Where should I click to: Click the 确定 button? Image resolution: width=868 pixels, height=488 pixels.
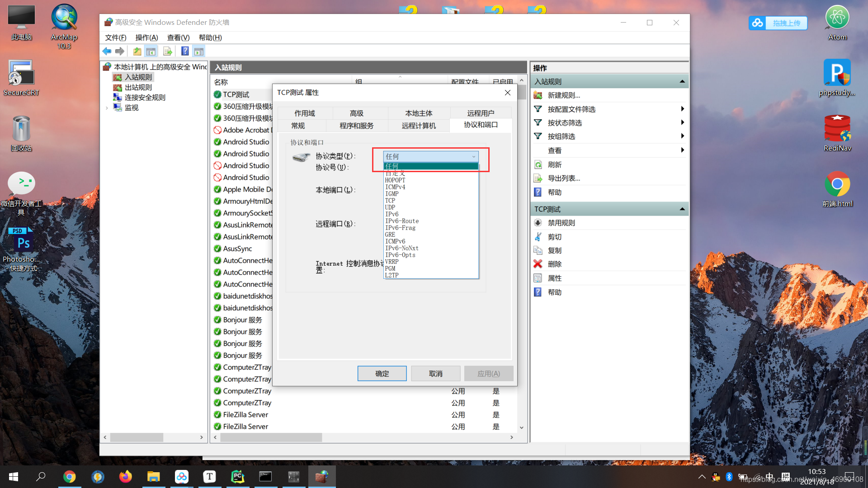(x=382, y=374)
